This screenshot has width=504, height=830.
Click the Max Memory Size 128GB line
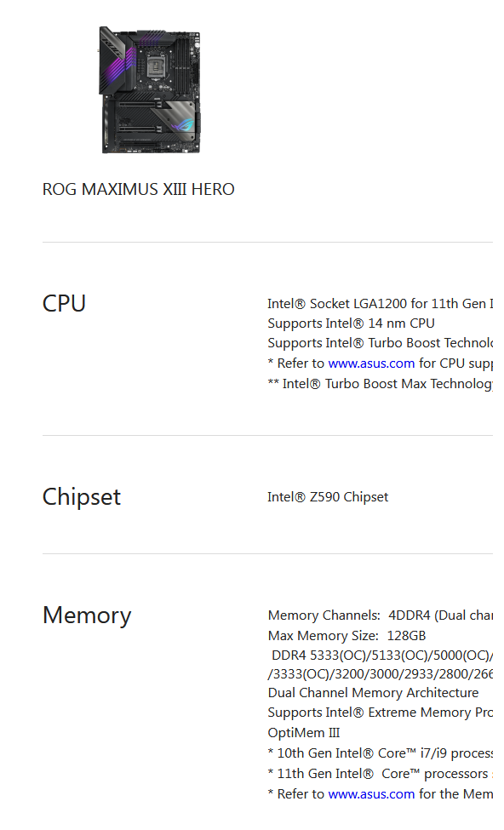tap(346, 635)
